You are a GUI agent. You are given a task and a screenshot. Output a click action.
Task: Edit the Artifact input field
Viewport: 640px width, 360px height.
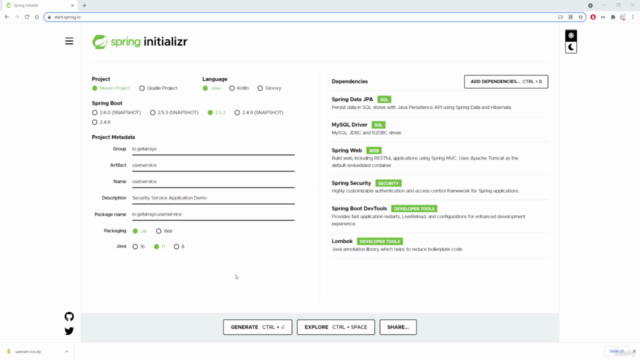pos(213,165)
